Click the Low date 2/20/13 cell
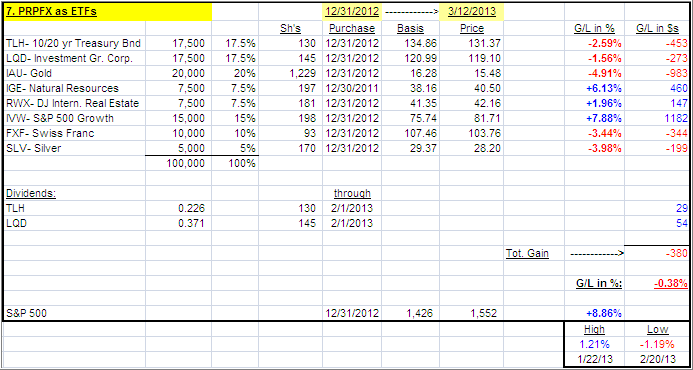The image size is (693, 370). coord(657,359)
